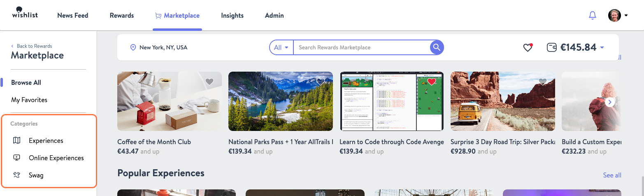Click the €928.90 and up price

(x=474, y=152)
